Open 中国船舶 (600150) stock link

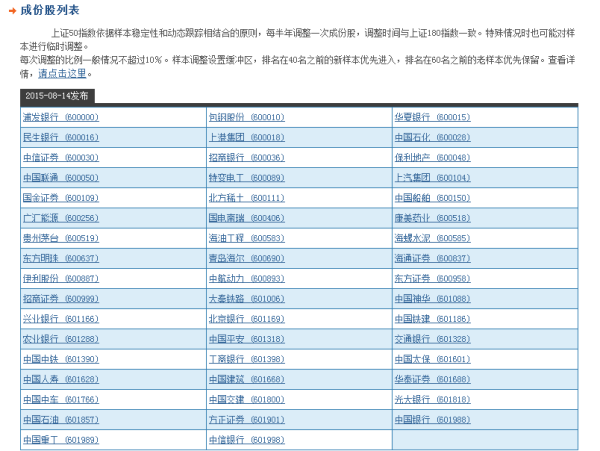click(x=432, y=198)
